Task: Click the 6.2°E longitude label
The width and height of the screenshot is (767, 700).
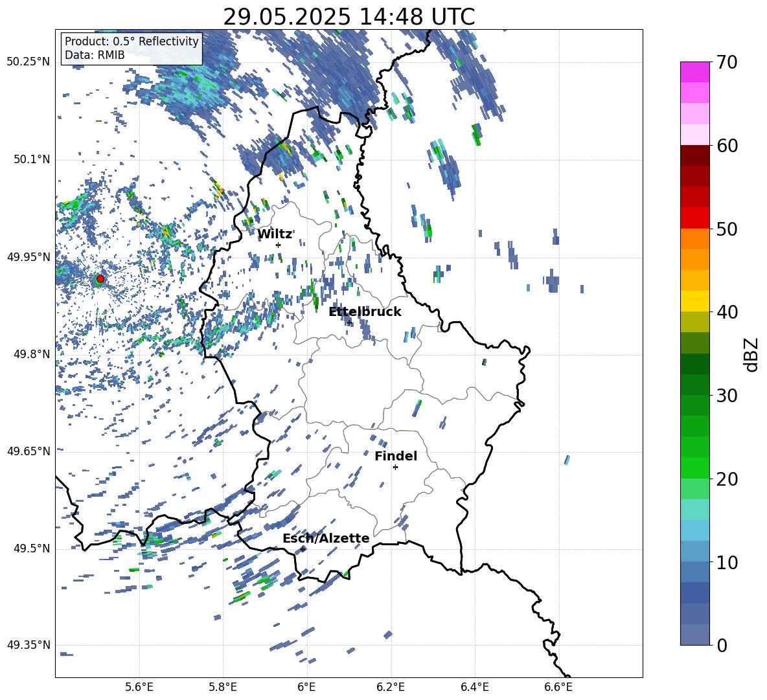Action: coord(391,687)
